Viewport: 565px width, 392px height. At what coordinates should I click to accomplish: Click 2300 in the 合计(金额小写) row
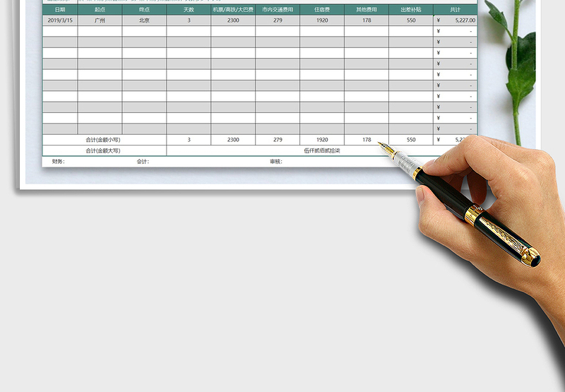(233, 140)
